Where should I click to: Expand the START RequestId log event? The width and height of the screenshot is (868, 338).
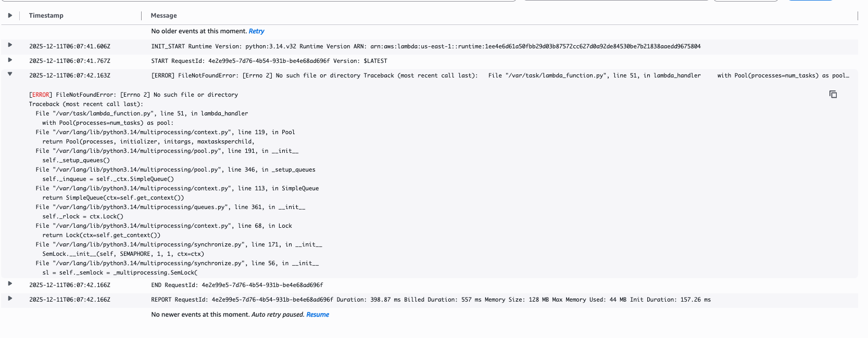(9, 61)
